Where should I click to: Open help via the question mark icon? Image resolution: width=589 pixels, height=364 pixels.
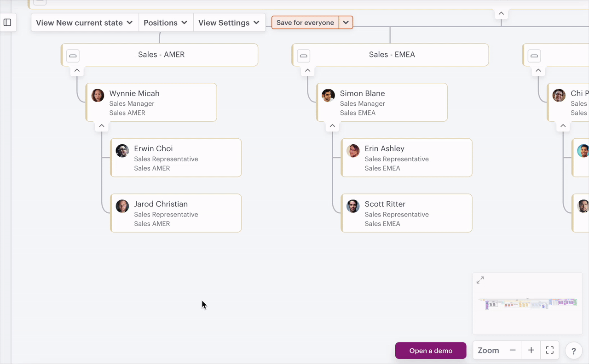pyautogui.click(x=573, y=351)
